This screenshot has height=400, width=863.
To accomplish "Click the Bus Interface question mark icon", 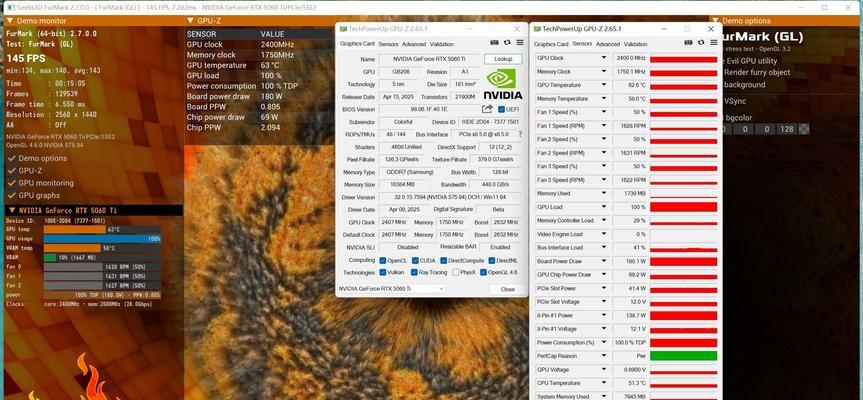I will [x=520, y=134].
